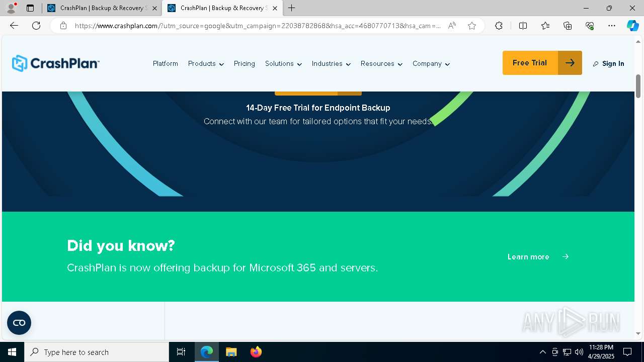Image resolution: width=644 pixels, height=362 pixels.
Task: Expand the Resources dropdown
Action: [x=381, y=64]
